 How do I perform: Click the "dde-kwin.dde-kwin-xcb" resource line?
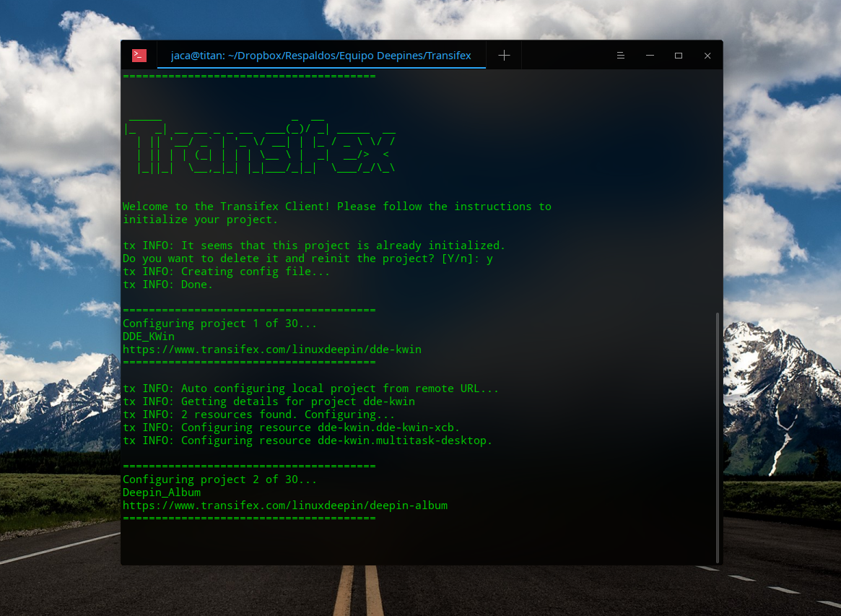291,428
